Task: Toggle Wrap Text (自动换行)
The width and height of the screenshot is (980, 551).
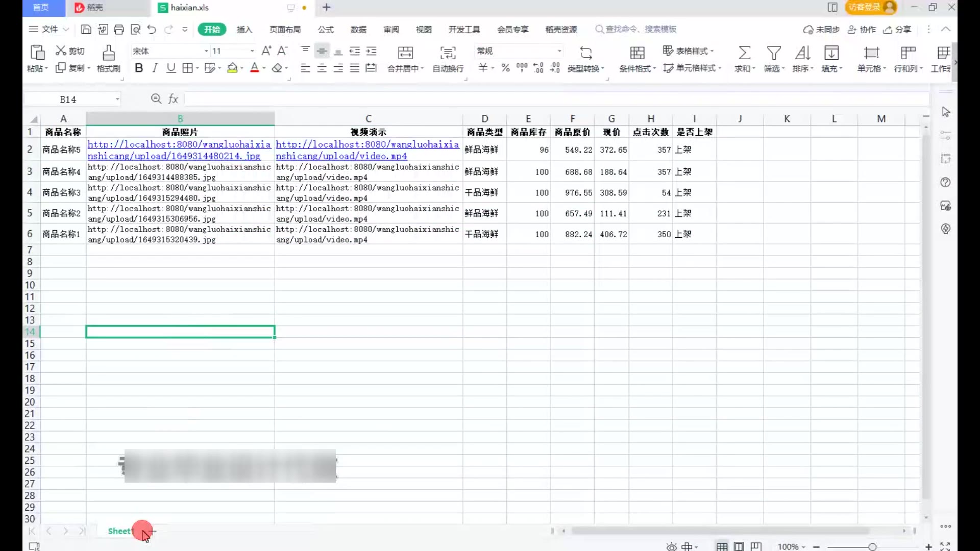Action: (x=448, y=53)
